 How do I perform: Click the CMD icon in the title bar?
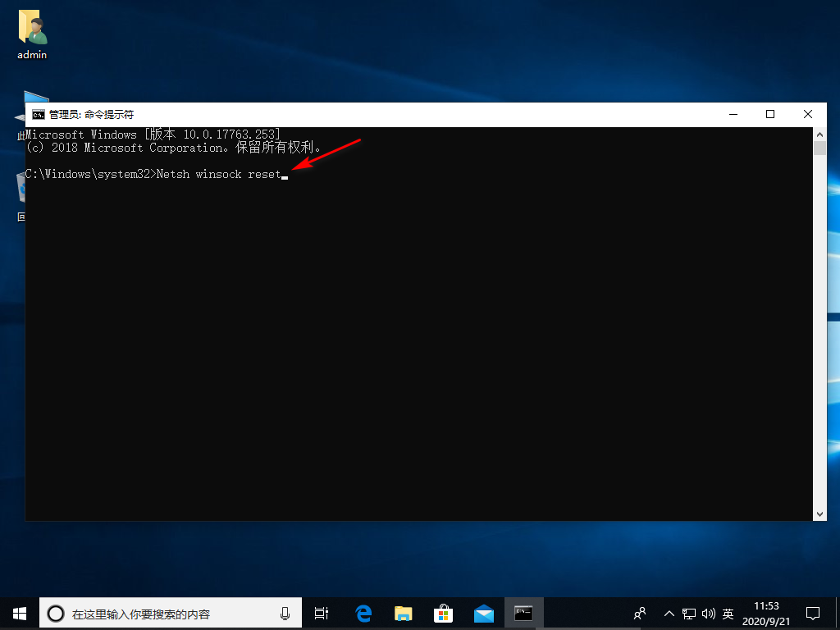point(39,114)
